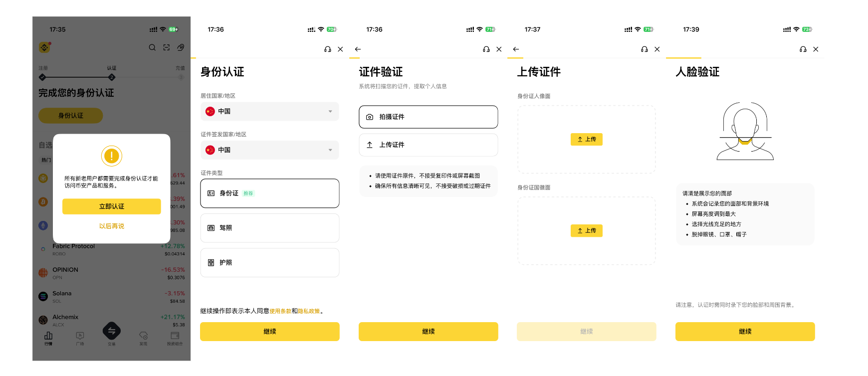This screenshot has width=868, height=376.
Task: Tap the 认证 step marker on the progress bar
Action: [x=112, y=77]
